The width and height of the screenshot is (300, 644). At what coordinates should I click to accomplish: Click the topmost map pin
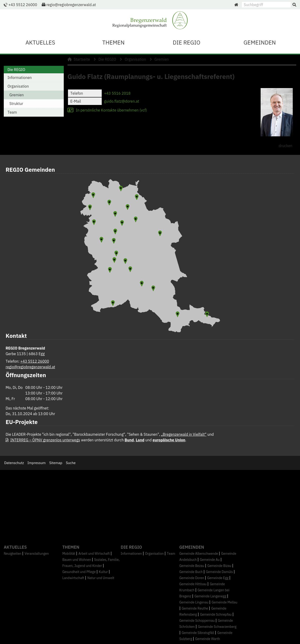point(121,189)
